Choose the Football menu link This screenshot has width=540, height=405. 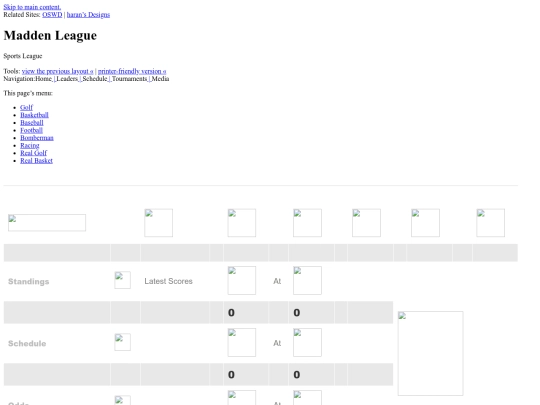pos(31,130)
